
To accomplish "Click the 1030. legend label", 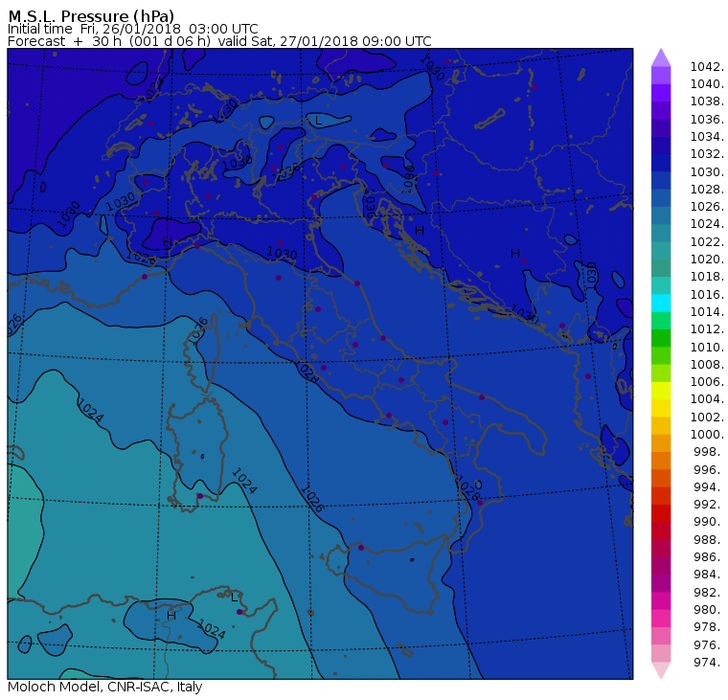I will (x=707, y=171).
